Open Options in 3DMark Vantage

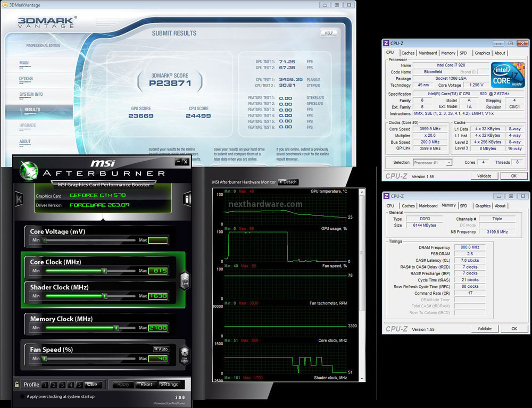point(26,79)
